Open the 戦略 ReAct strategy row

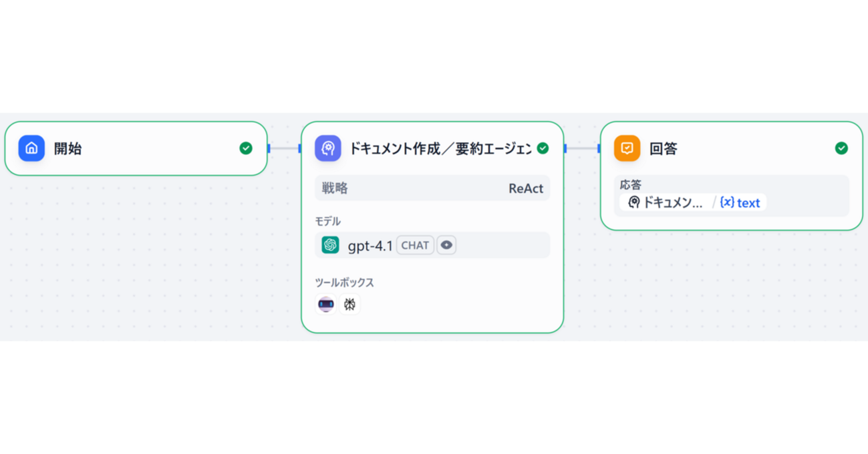tap(432, 188)
